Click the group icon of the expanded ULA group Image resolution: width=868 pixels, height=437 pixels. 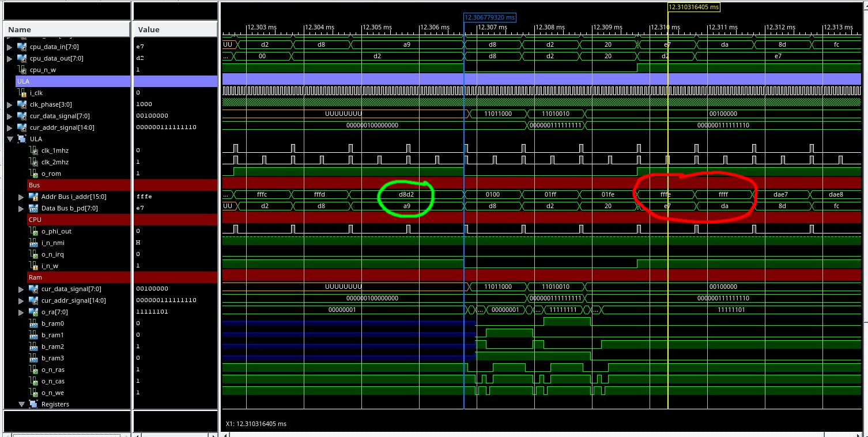click(x=21, y=139)
